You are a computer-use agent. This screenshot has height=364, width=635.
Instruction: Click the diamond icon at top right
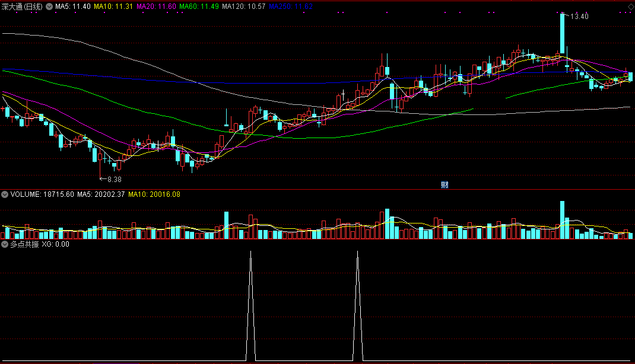coord(631,7)
